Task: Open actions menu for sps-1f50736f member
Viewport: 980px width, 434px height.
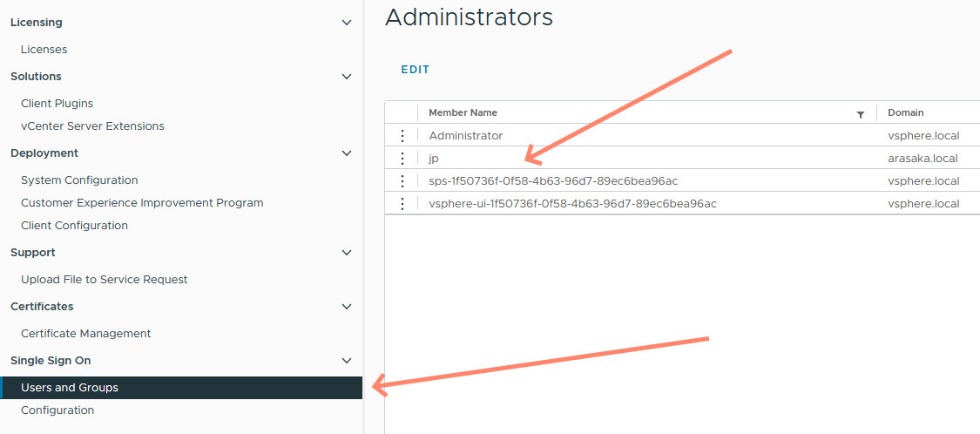Action: pyautogui.click(x=402, y=181)
